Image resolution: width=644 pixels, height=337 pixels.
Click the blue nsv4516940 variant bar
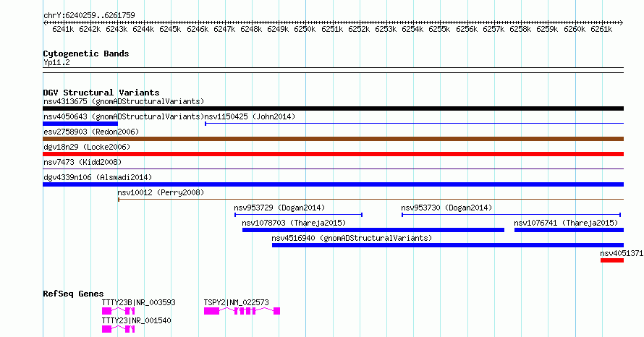point(448,245)
